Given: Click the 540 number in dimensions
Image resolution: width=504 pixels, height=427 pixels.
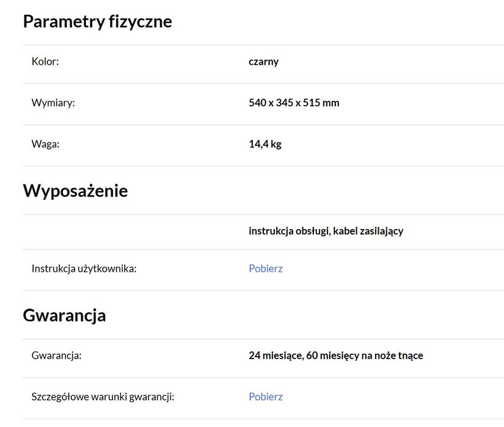Looking at the screenshot, I should (257, 103).
